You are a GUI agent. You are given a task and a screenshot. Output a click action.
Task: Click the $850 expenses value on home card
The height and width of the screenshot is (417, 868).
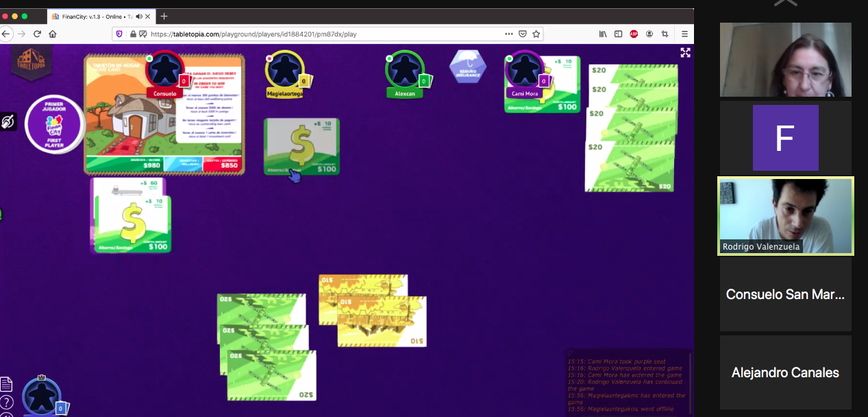(228, 165)
